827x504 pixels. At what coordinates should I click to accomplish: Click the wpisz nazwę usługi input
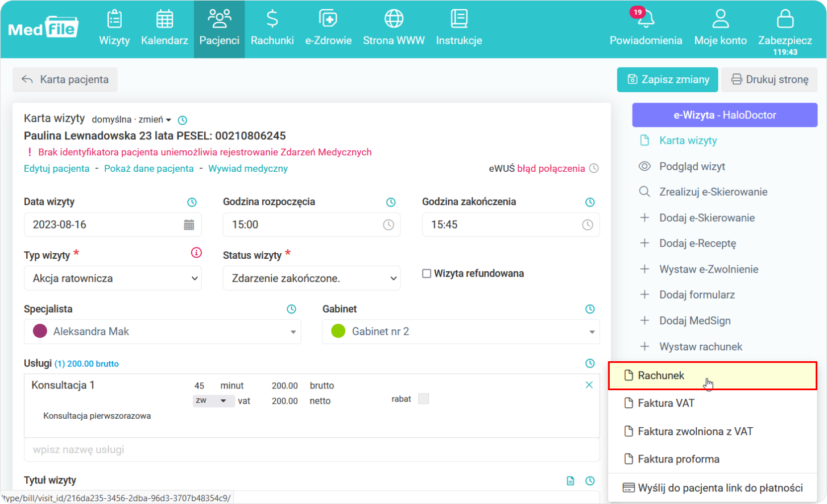312,450
